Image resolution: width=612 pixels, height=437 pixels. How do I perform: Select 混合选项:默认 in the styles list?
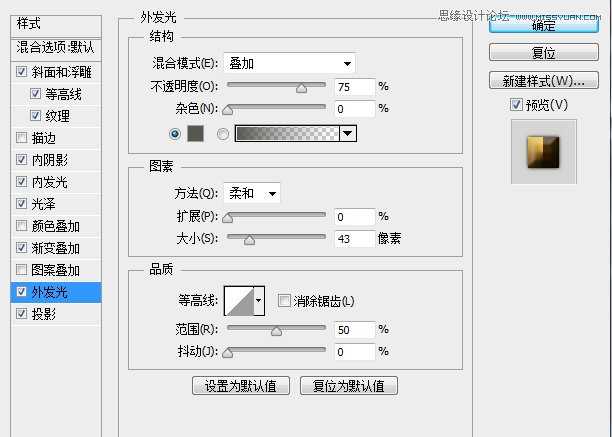(56, 47)
